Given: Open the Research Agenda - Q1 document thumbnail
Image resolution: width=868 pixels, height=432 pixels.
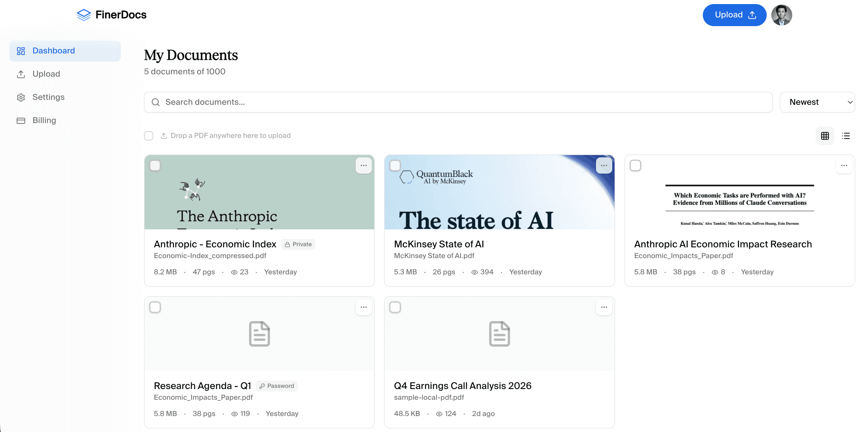Looking at the screenshot, I should point(259,334).
